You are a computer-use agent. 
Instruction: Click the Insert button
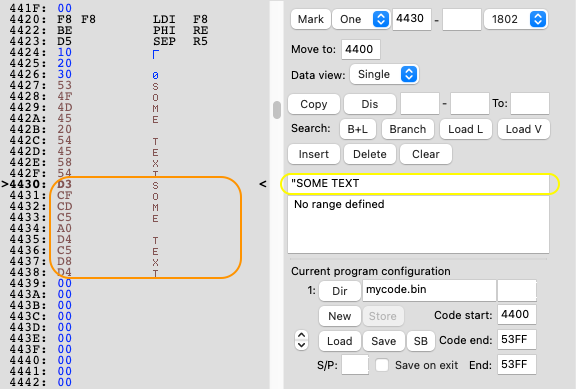pyautogui.click(x=314, y=154)
